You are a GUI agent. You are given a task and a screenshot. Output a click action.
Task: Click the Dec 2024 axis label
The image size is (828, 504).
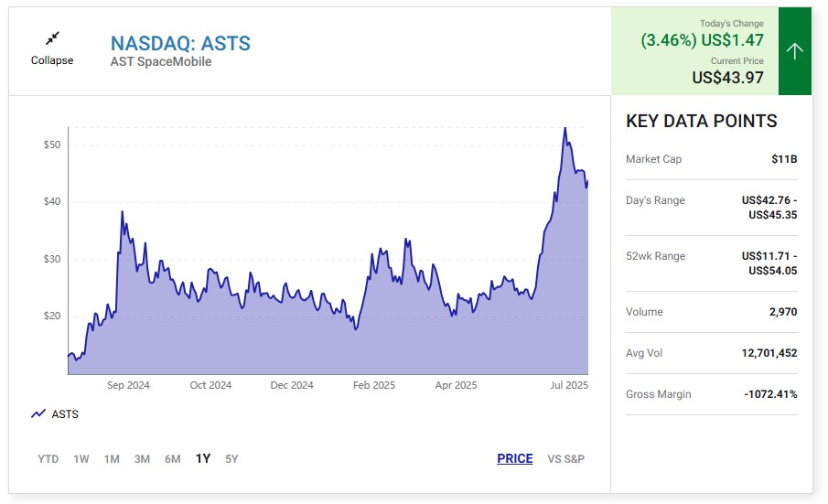[292, 385]
